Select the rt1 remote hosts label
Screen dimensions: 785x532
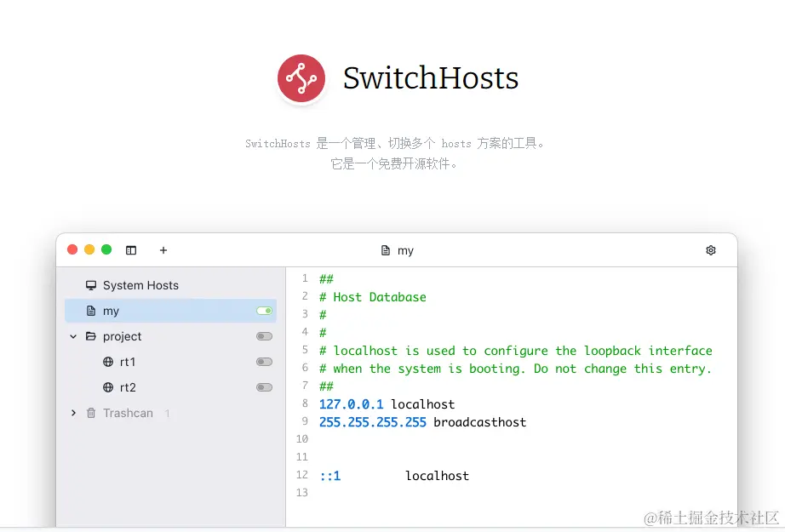click(128, 362)
